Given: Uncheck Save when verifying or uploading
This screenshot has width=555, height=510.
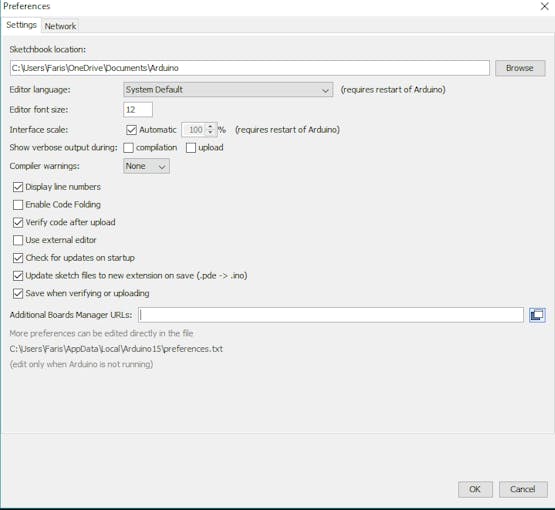Looking at the screenshot, I should tap(18, 293).
